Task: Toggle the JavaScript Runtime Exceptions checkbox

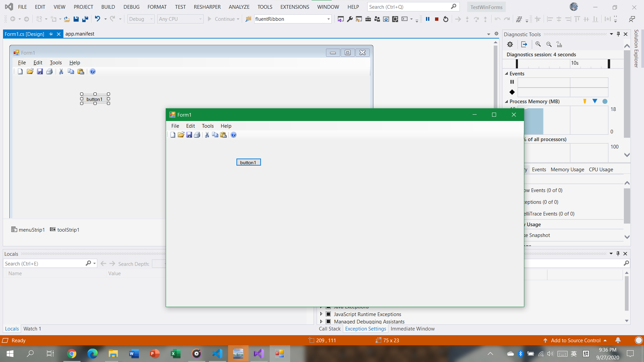Action: pos(328,314)
